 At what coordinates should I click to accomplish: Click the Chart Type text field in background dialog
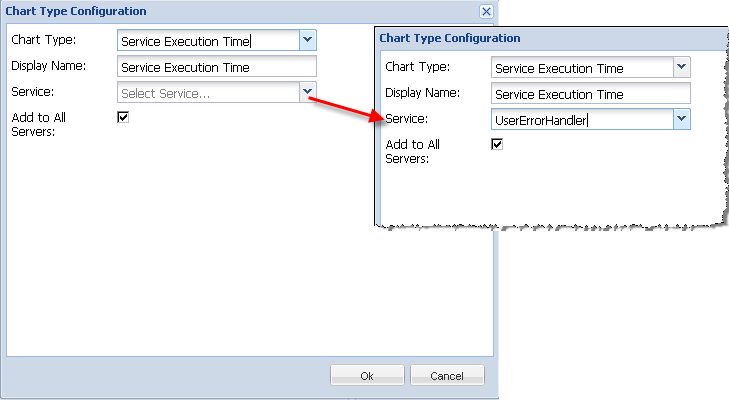pos(207,41)
